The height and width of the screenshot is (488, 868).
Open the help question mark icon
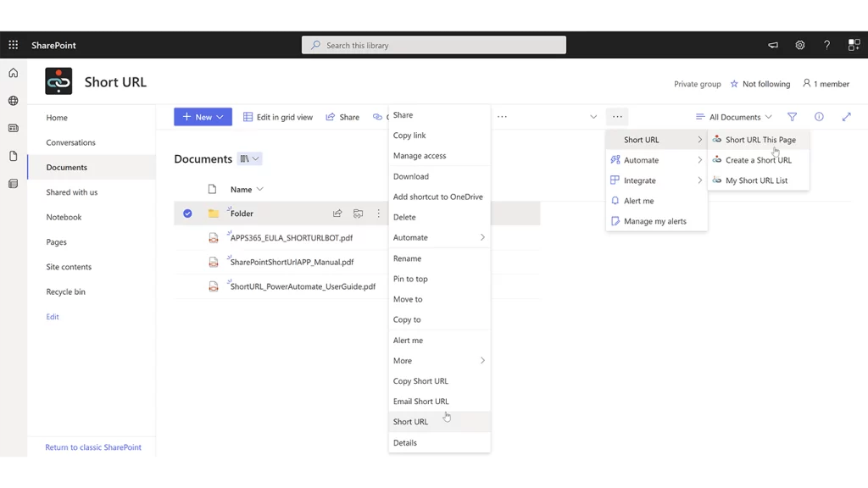[x=826, y=46]
